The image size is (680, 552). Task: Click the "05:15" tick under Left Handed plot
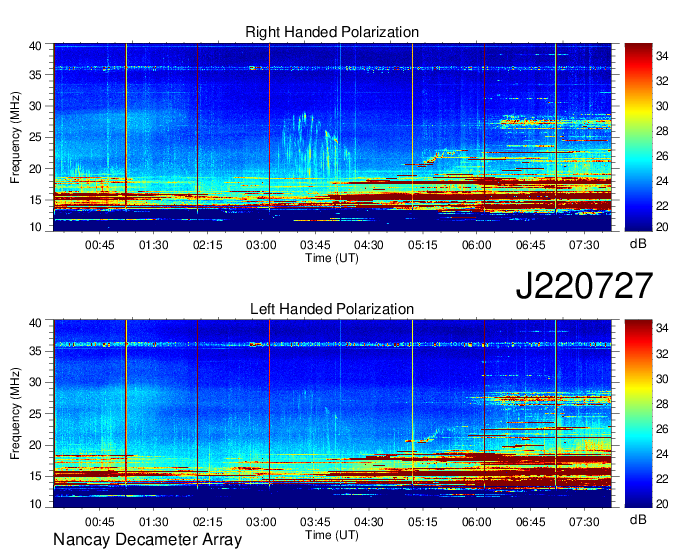tap(422, 522)
